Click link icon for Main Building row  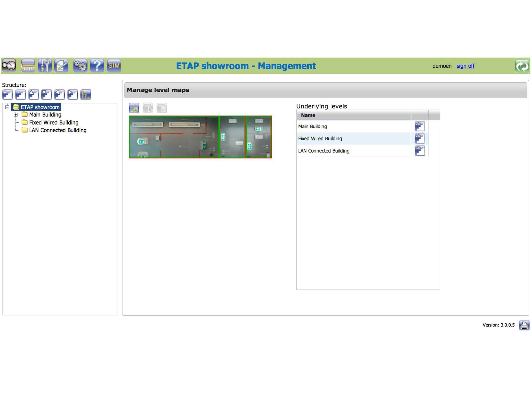(420, 126)
